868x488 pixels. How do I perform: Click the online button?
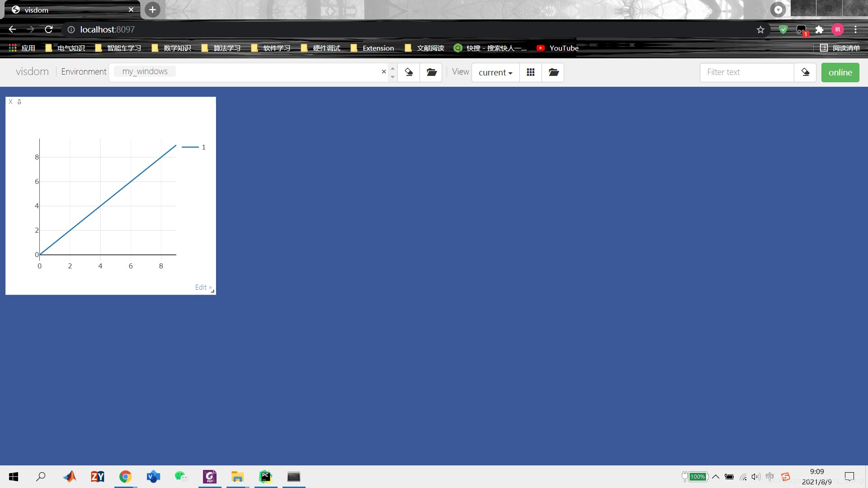(x=840, y=71)
